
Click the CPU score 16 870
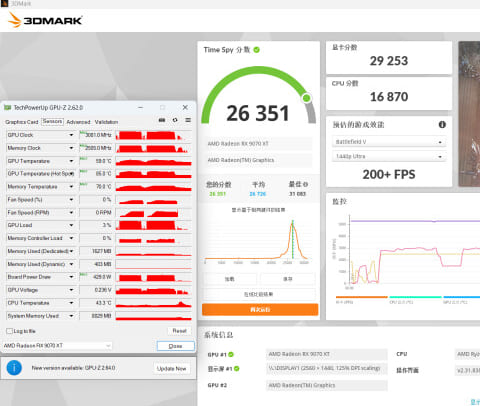coord(389,97)
